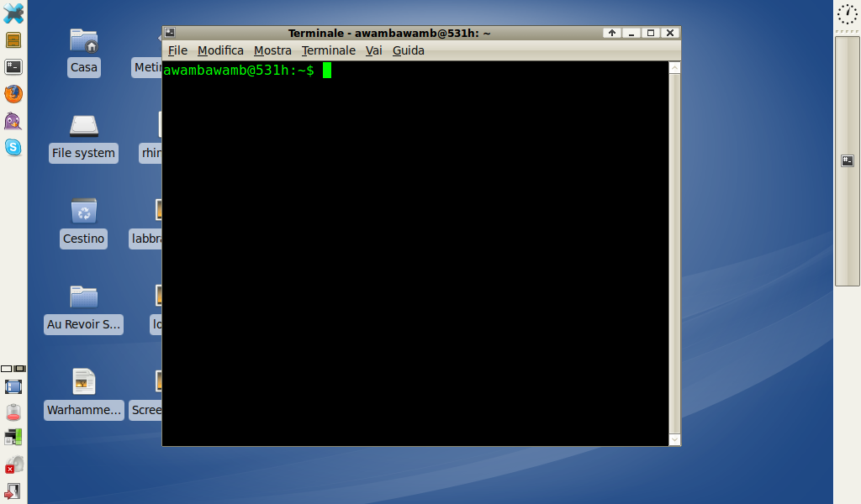
Task: Open the Guida help menu
Action: click(409, 50)
